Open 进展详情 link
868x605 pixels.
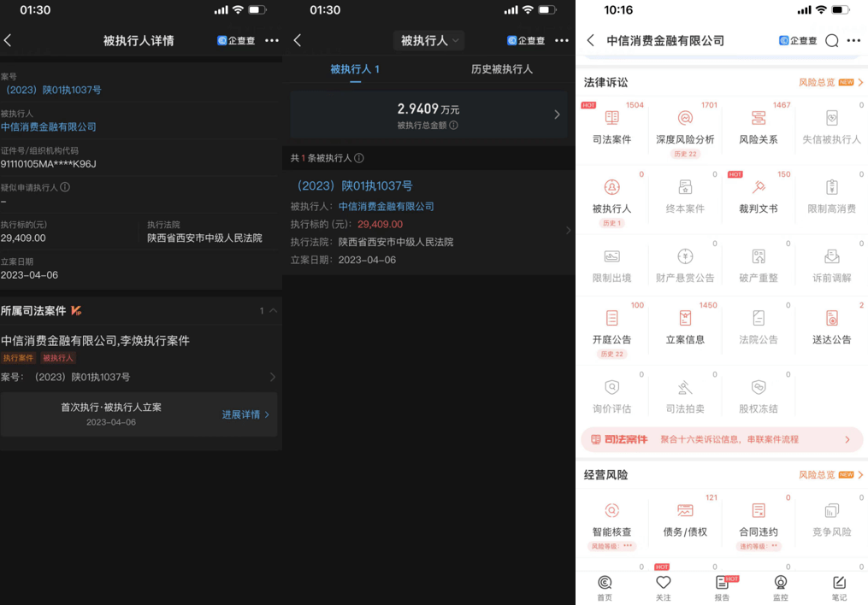point(245,414)
